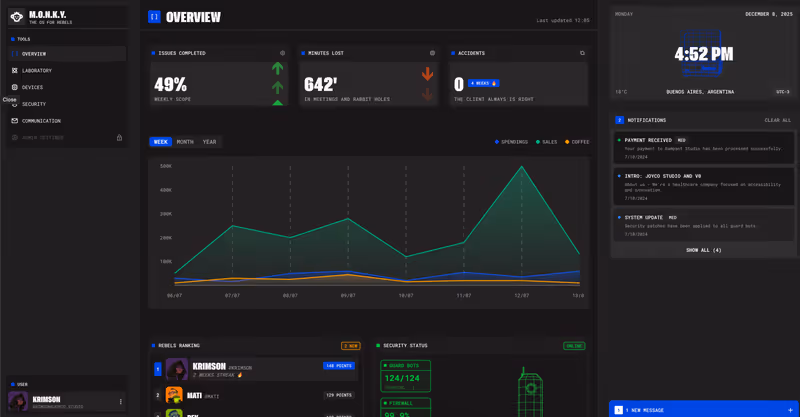Image resolution: width=800 pixels, height=417 pixels.
Task: Click the top green up arrow on Issues Completed
Action: tap(277, 68)
